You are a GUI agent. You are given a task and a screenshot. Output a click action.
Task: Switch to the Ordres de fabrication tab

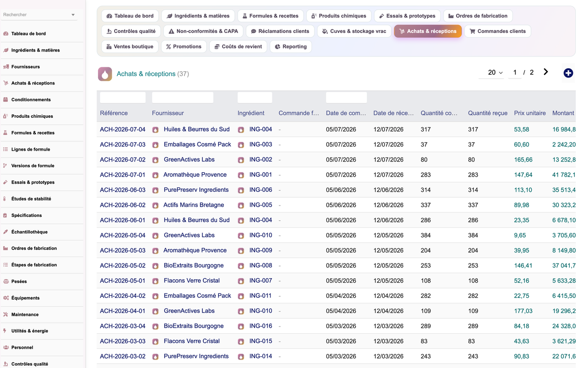pyautogui.click(x=478, y=16)
